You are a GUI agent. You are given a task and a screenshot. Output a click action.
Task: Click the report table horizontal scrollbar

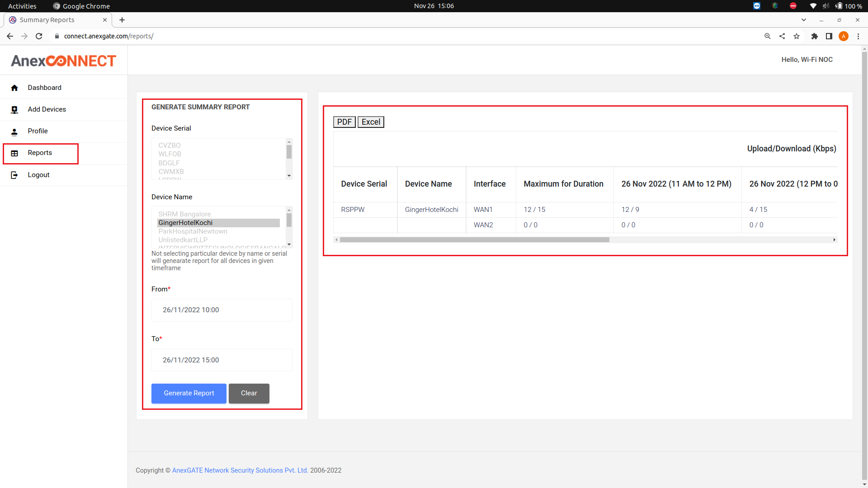click(475, 240)
